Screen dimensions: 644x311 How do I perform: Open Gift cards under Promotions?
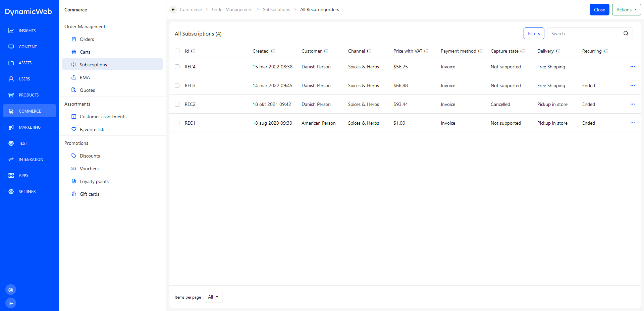[112, 194]
